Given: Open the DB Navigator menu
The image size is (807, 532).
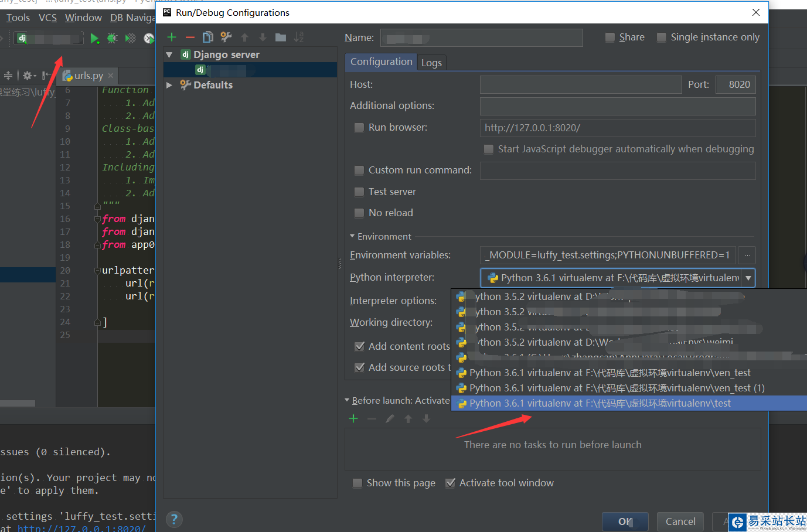Looking at the screenshot, I should coord(133,18).
